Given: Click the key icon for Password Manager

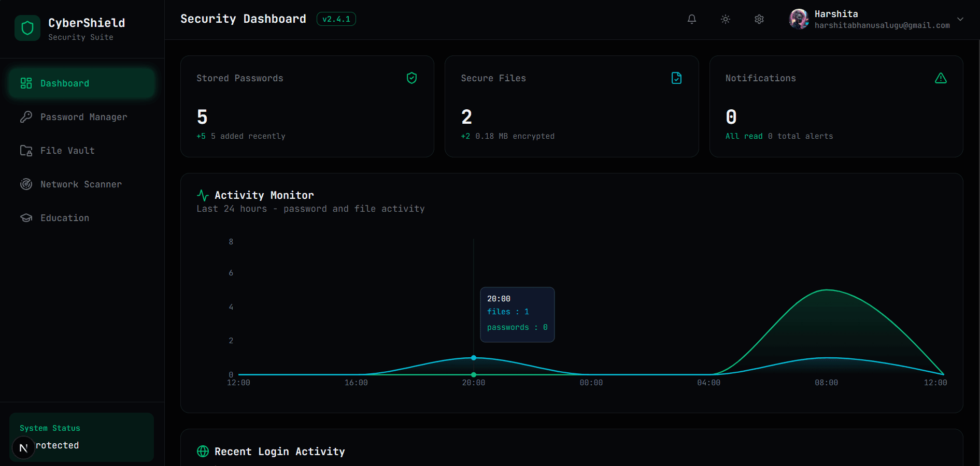Looking at the screenshot, I should tap(26, 116).
